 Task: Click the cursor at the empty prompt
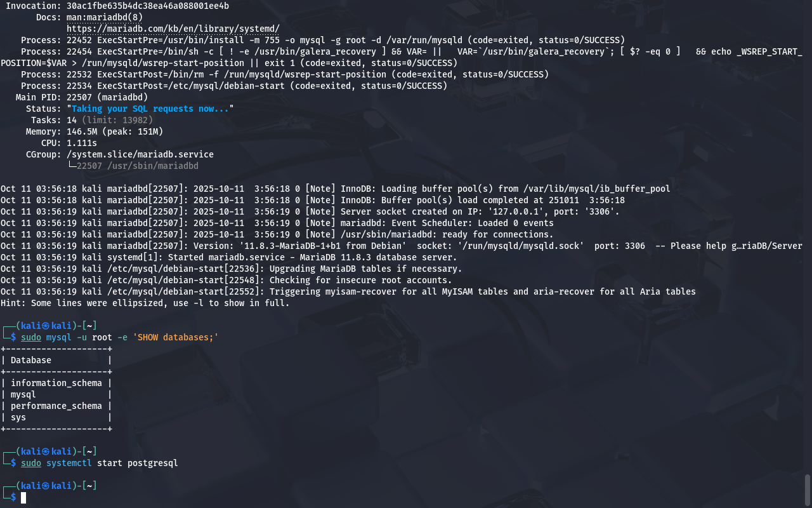[x=23, y=497]
